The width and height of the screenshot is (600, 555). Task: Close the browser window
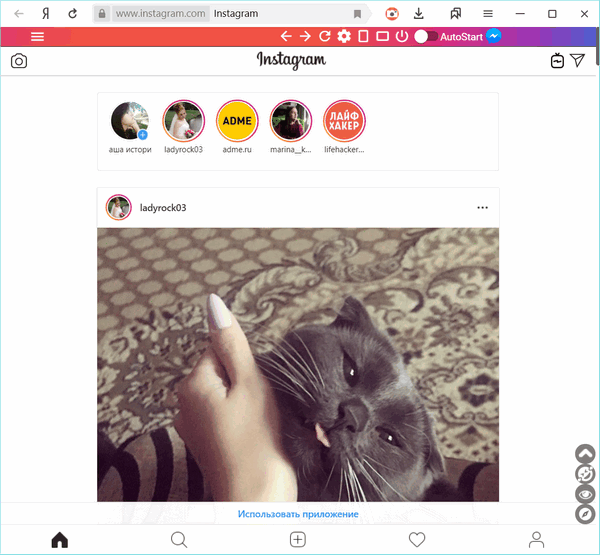[584, 14]
